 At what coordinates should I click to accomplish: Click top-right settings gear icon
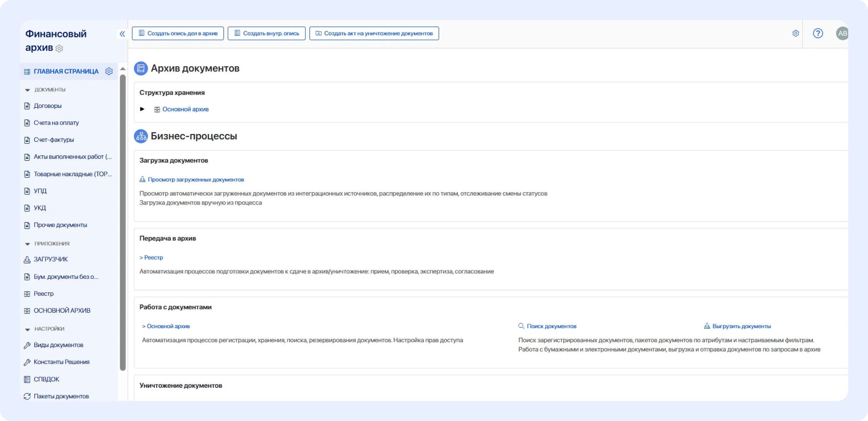point(796,33)
